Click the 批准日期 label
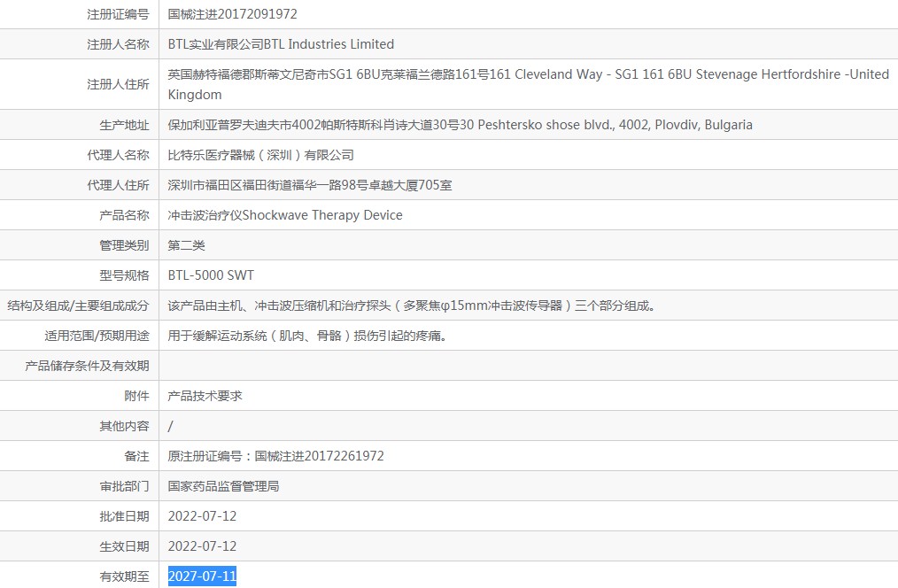 coord(124,516)
